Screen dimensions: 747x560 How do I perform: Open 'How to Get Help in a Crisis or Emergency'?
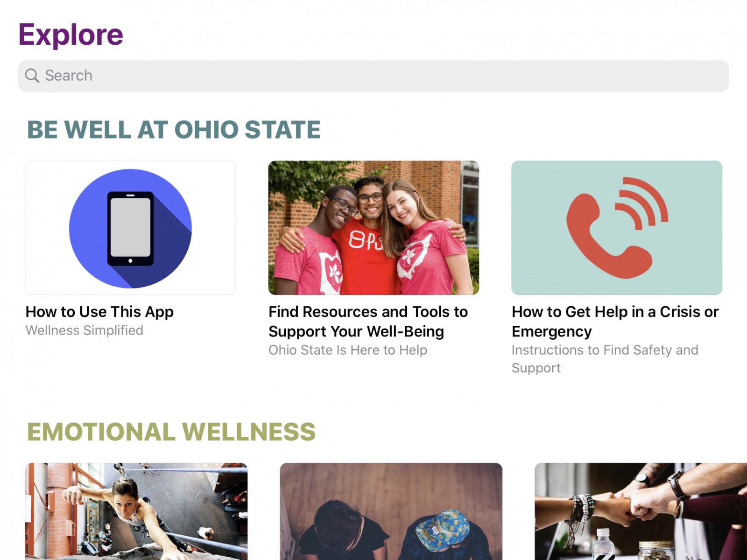(614, 322)
